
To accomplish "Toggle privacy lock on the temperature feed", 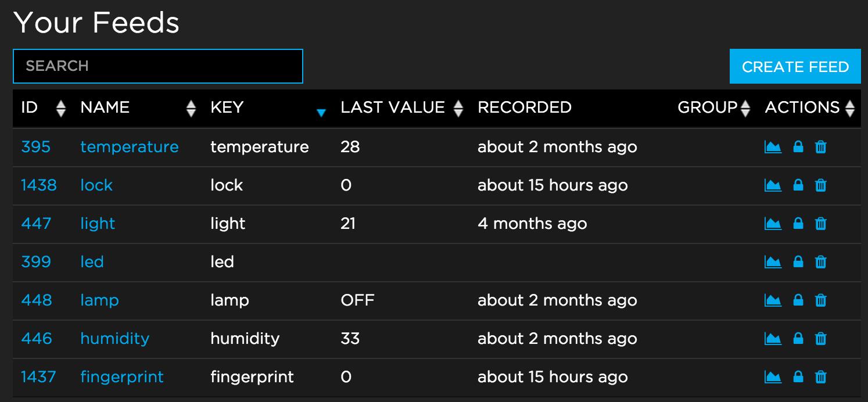I will tap(798, 147).
